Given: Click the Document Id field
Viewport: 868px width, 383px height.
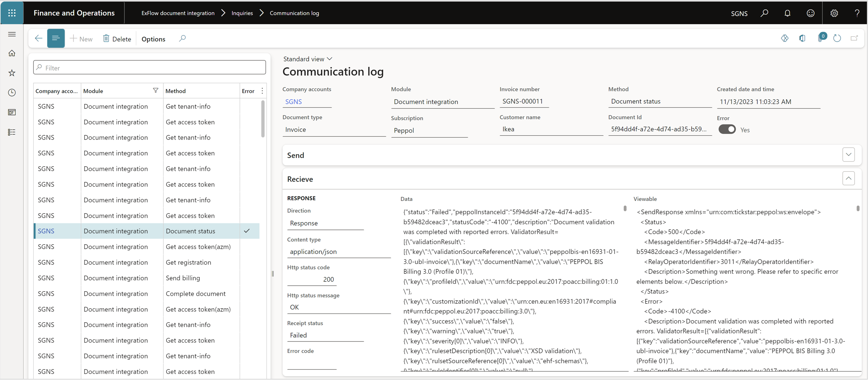Looking at the screenshot, I should pos(660,129).
